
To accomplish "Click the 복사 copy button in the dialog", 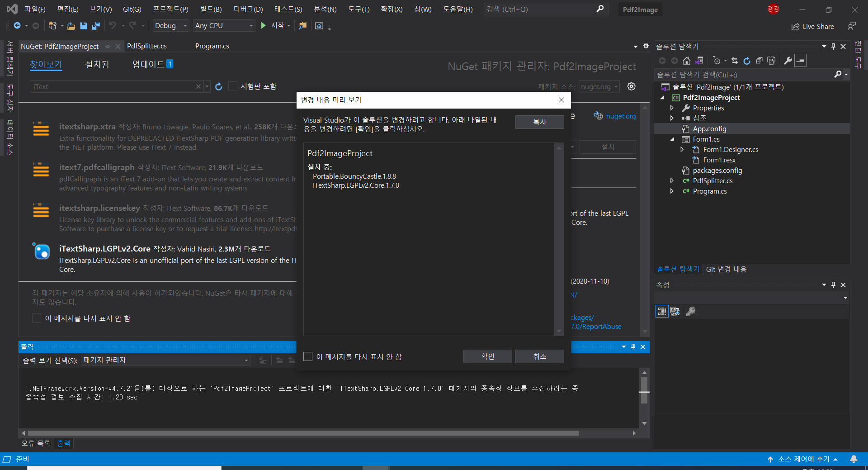I will [x=540, y=122].
